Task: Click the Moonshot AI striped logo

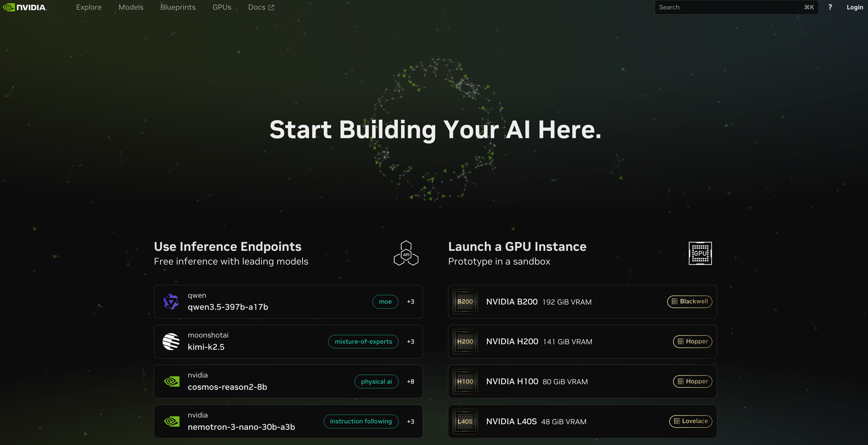Action: click(171, 342)
